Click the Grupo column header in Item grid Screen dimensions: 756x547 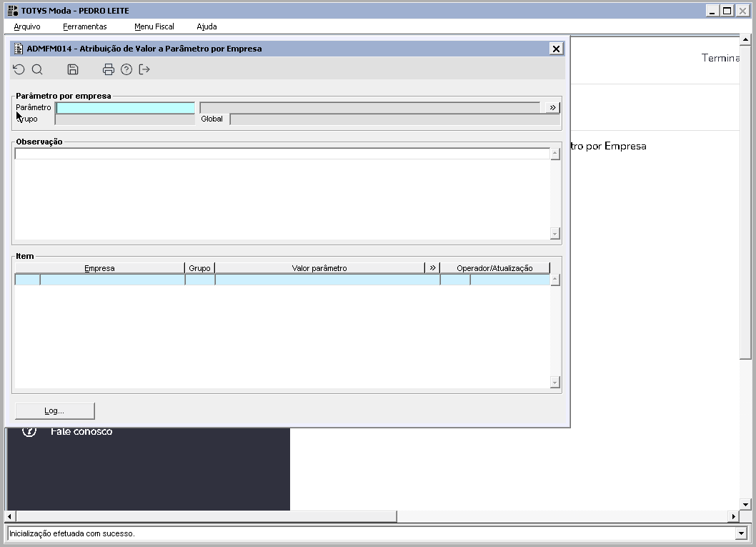[x=199, y=268]
